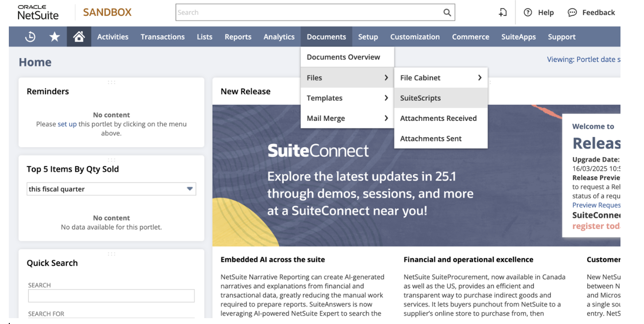
Task: Click the Help link in header
Action: [545, 13]
